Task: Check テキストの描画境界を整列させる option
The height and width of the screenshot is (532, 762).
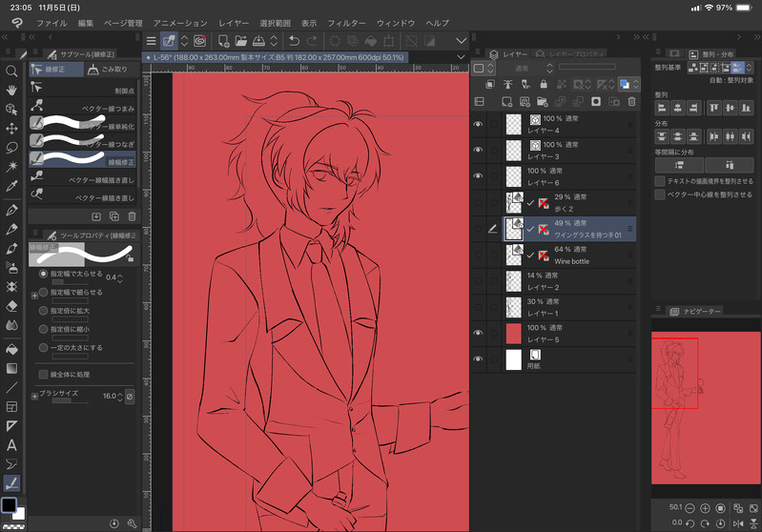Action: point(660,180)
